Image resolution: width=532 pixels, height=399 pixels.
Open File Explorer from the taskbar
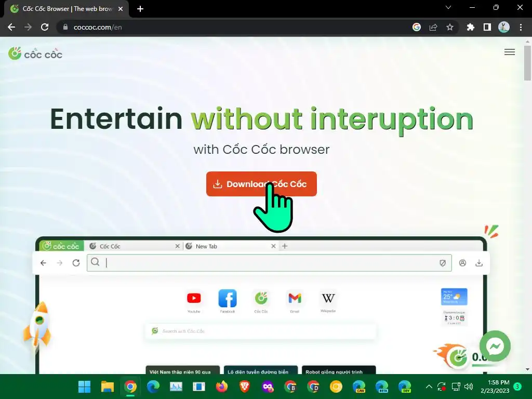tap(107, 387)
